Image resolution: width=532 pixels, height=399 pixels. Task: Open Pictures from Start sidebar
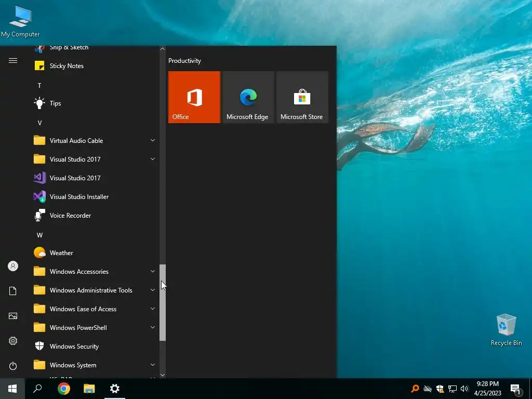(x=13, y=316)
